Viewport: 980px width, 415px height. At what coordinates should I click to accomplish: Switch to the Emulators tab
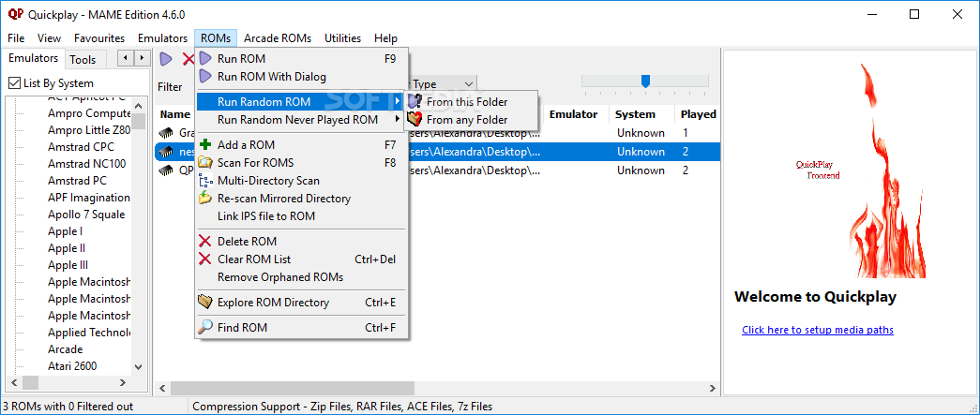coord(33,58)
